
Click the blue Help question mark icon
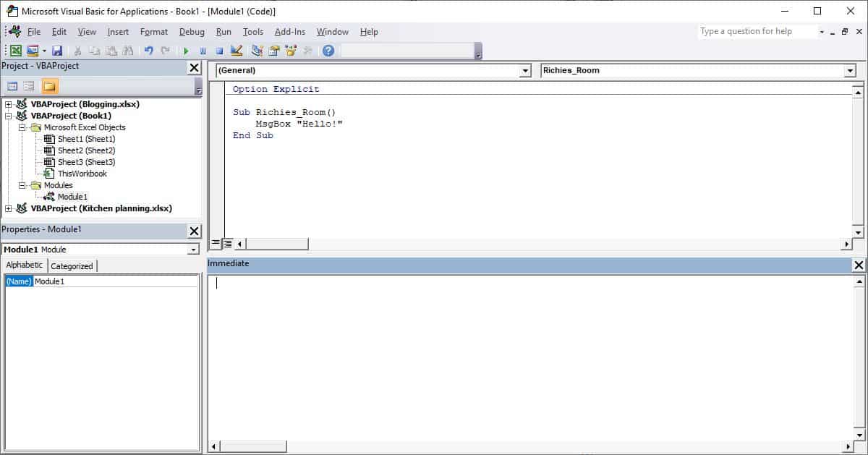click(x=328, y=51)
